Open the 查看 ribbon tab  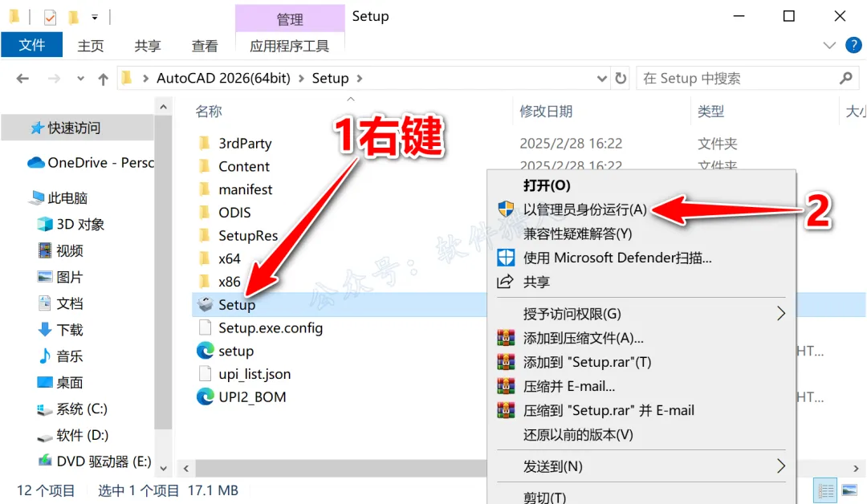click(205, 46)
